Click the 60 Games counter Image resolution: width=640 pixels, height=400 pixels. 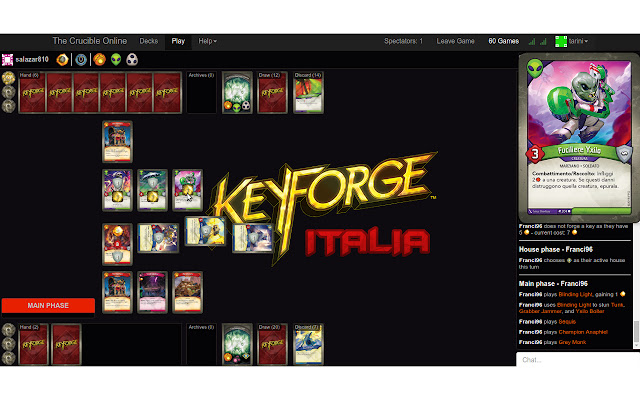pos(504,41)
